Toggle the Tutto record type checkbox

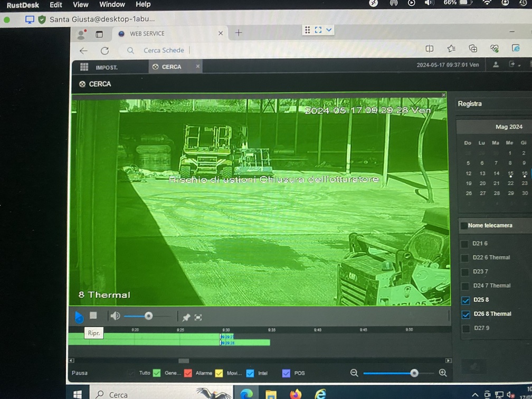pos(131,373)
